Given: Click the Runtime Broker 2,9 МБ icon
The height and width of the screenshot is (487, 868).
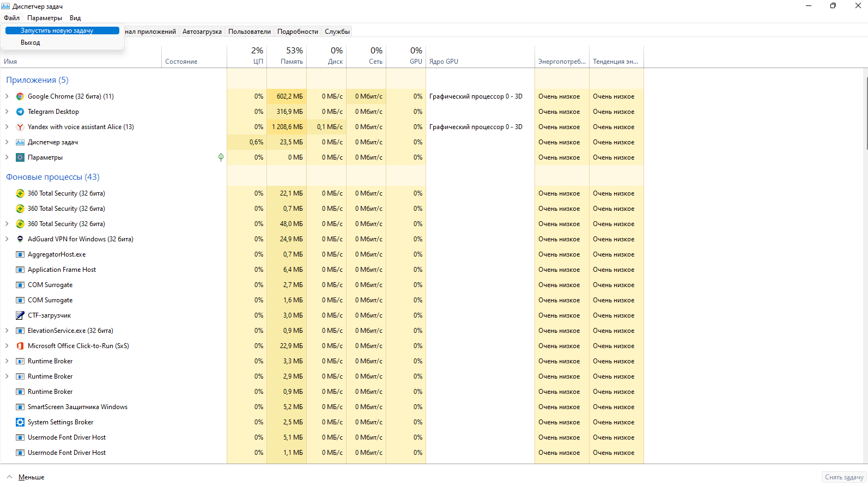Looking at the screenshot, I should (20, 376).
